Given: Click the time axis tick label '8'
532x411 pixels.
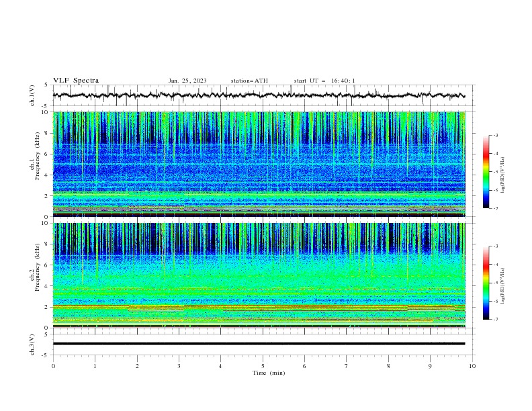Looking at the screenshot, I should pos(388,366).
